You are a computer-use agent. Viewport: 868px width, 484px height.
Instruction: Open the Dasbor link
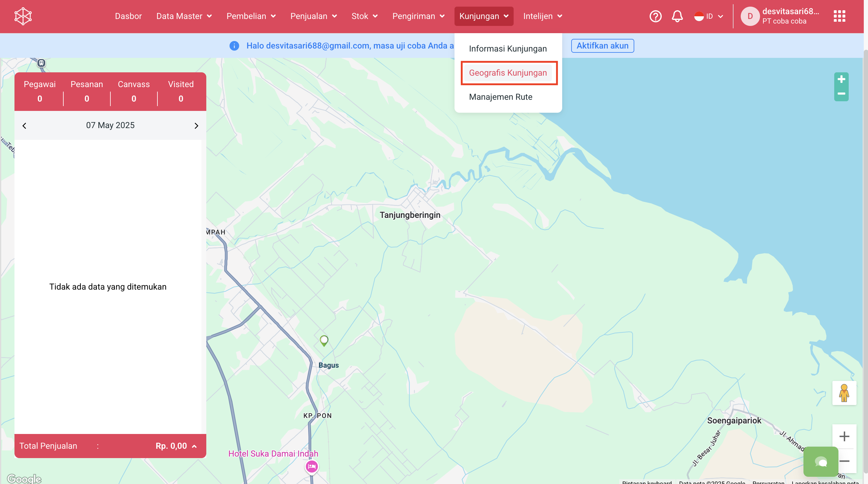128,16
